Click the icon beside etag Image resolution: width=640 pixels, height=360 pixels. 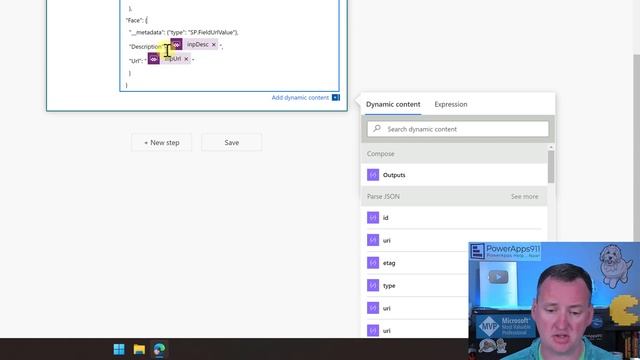pos(373,263)
